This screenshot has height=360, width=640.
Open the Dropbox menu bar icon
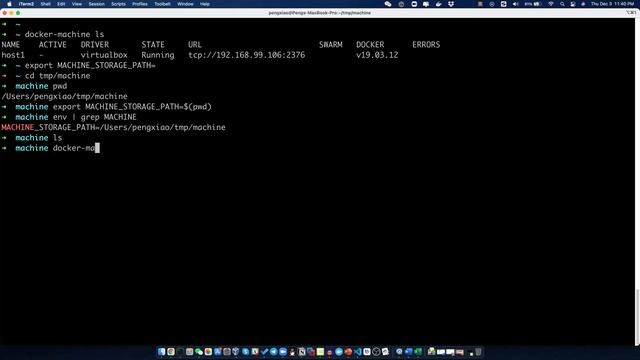pyautogui.click(x=451, y=4)
